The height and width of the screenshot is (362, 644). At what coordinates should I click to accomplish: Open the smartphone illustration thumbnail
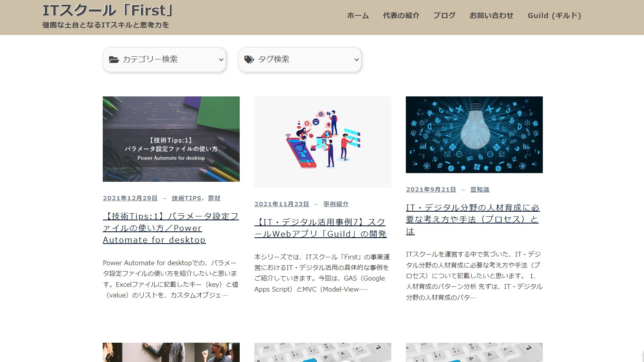coord(322,142)
